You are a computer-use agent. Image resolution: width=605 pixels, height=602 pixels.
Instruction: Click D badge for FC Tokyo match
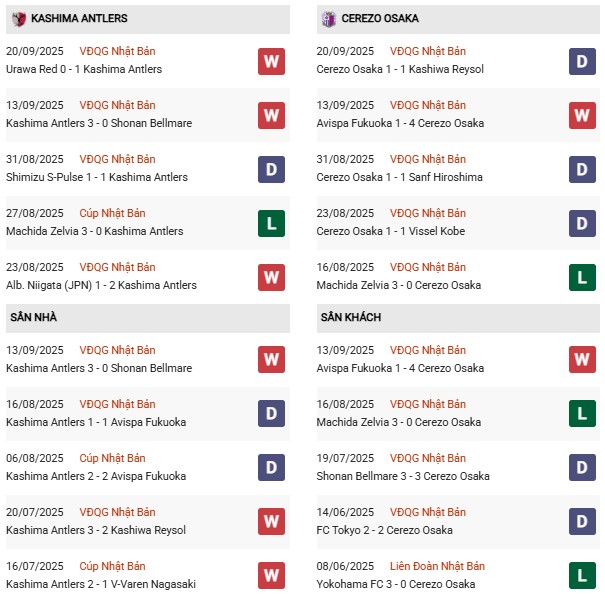(582, 522)
